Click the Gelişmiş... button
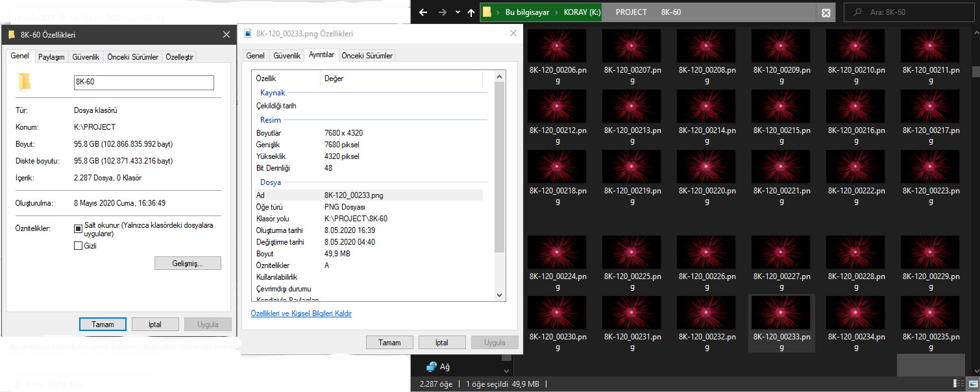980x392 pixels. [x=188, y=263]
